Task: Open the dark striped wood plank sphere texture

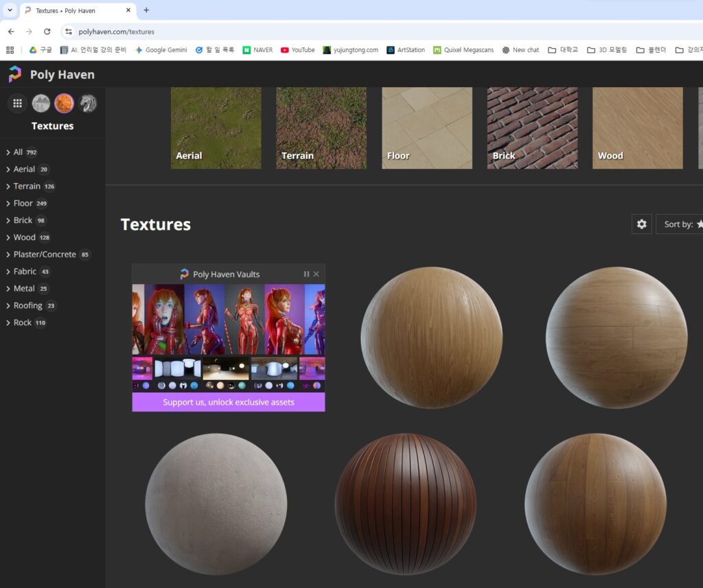Action: tap(405, 504)
